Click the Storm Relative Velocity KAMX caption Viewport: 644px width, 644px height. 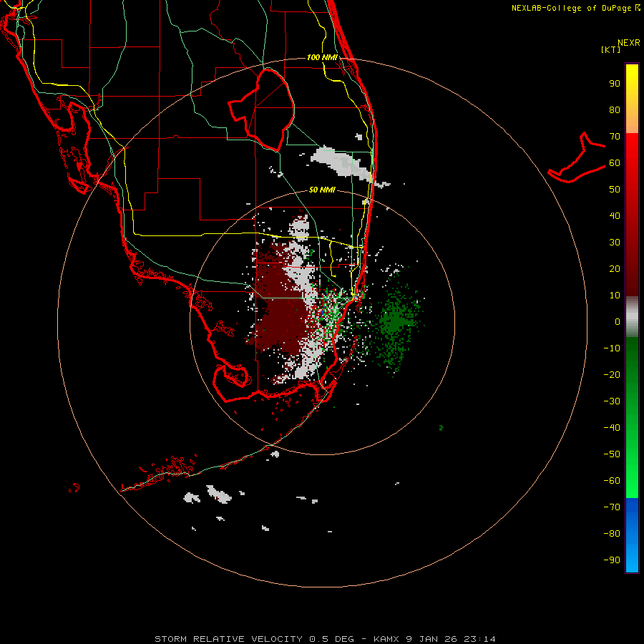[x=325, y=639]
